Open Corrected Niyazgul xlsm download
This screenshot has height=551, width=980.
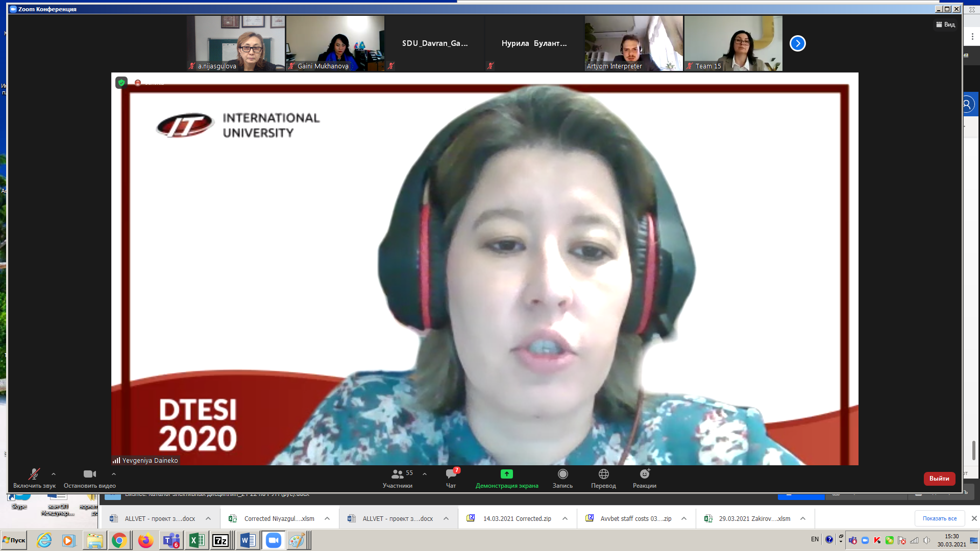(273, 518)
